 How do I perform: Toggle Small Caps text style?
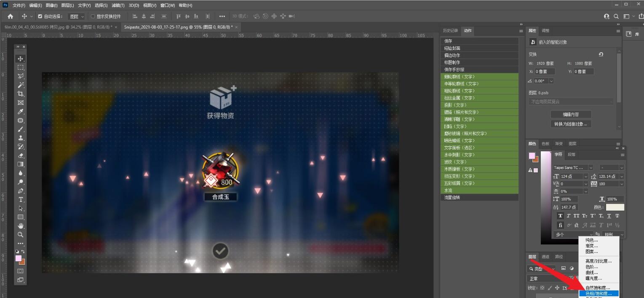coord(585,216)
